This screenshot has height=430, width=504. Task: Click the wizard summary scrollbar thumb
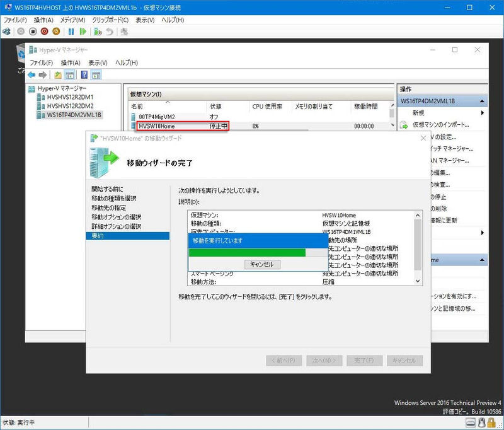(418, 245)
